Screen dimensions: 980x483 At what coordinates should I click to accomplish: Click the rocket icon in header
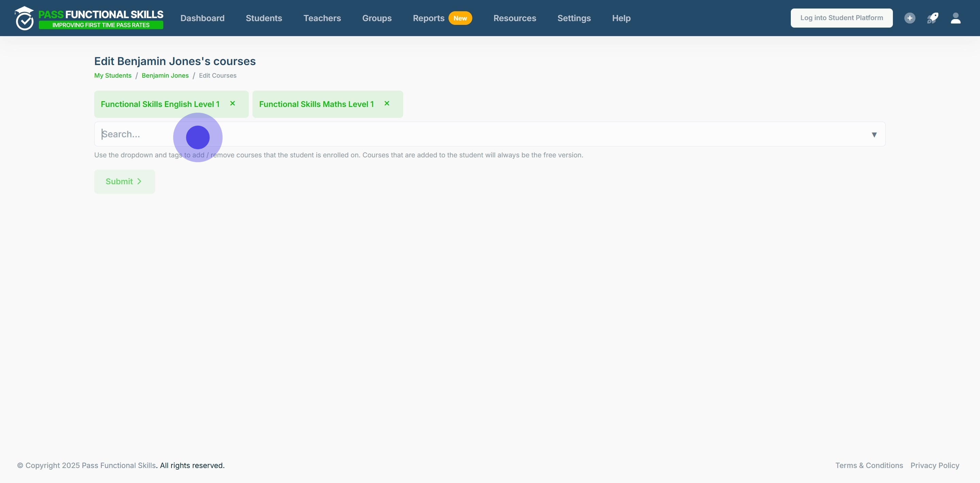coord(932,18)
